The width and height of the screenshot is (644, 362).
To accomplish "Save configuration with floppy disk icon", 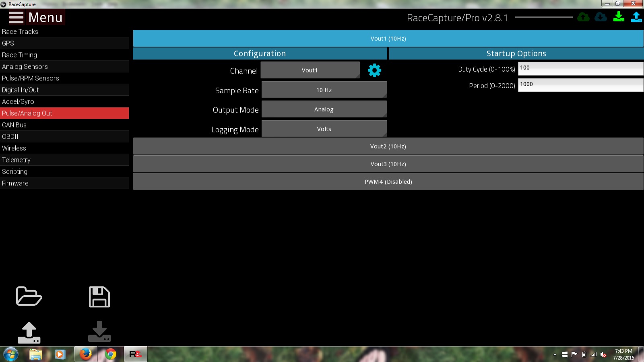I will (x=99, y=297).
